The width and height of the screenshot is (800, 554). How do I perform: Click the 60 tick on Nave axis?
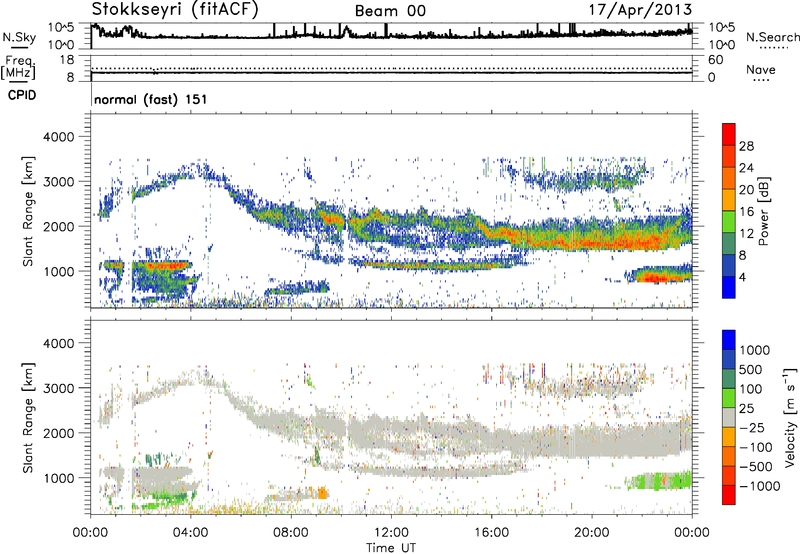coord(715,60)
